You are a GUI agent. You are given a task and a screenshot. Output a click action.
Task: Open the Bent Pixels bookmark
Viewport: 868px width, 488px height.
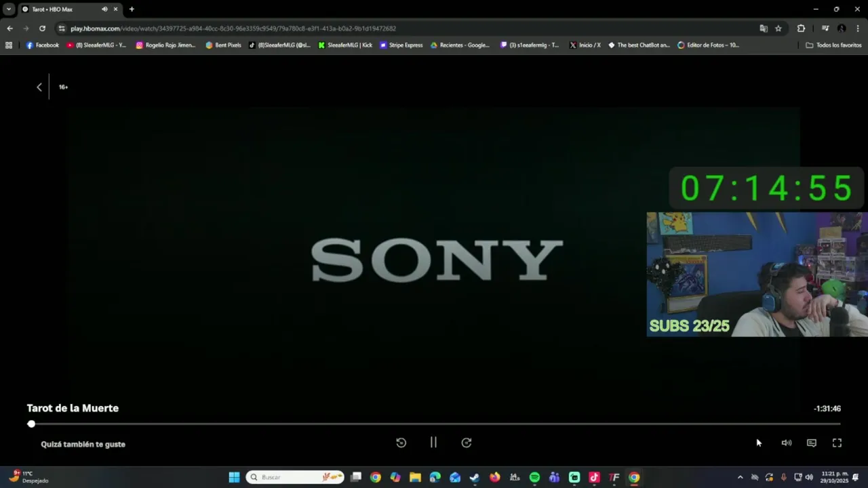(223, 45)
